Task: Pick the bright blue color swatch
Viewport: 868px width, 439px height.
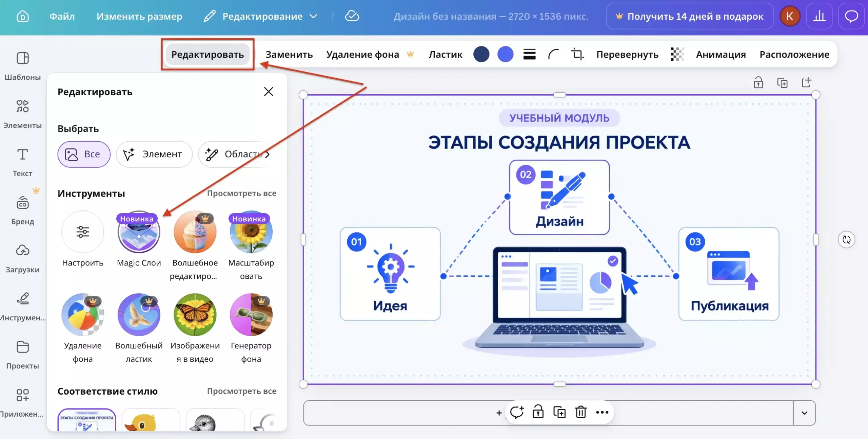Action: (x=505, y=54)
